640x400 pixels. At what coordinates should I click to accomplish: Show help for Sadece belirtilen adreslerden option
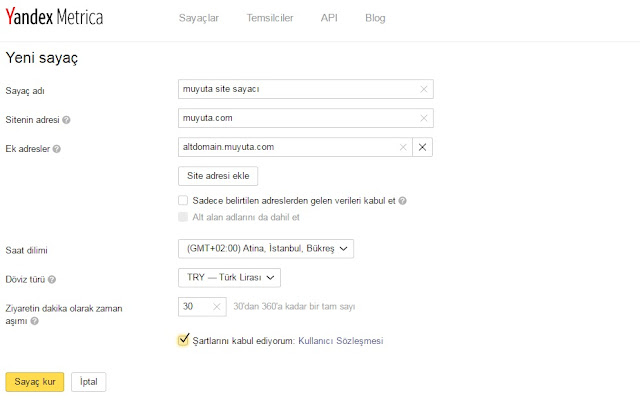pos(402,201)
